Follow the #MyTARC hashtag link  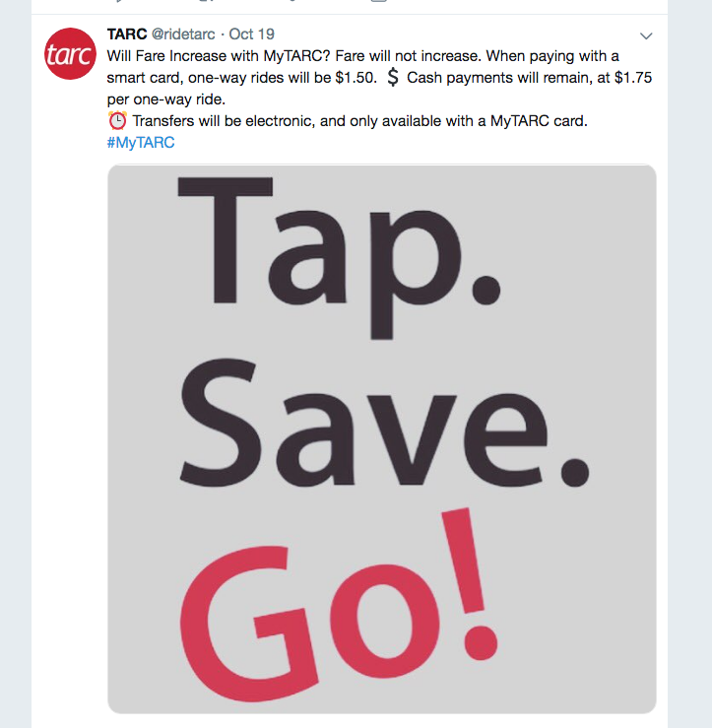click(x=141, y=142)
